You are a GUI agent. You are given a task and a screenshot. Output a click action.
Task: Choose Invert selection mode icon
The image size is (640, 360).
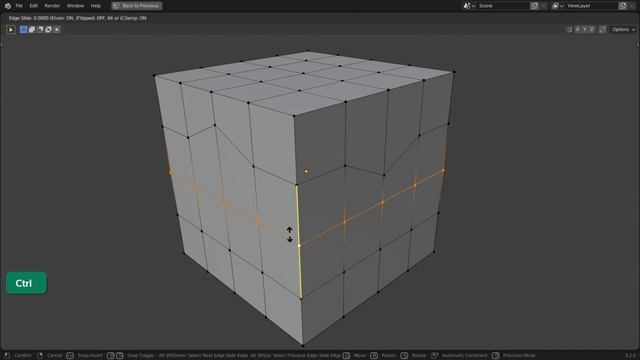[48, 29]
